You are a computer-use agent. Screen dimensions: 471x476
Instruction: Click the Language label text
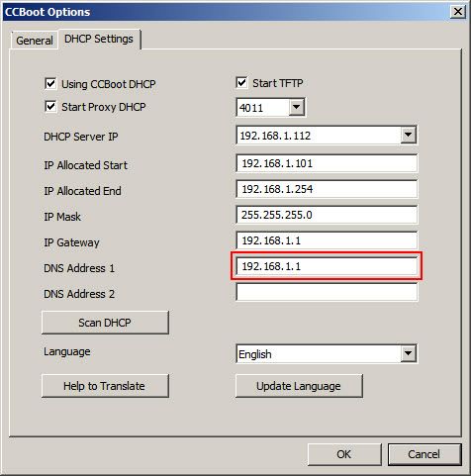(x=67, y=351)
